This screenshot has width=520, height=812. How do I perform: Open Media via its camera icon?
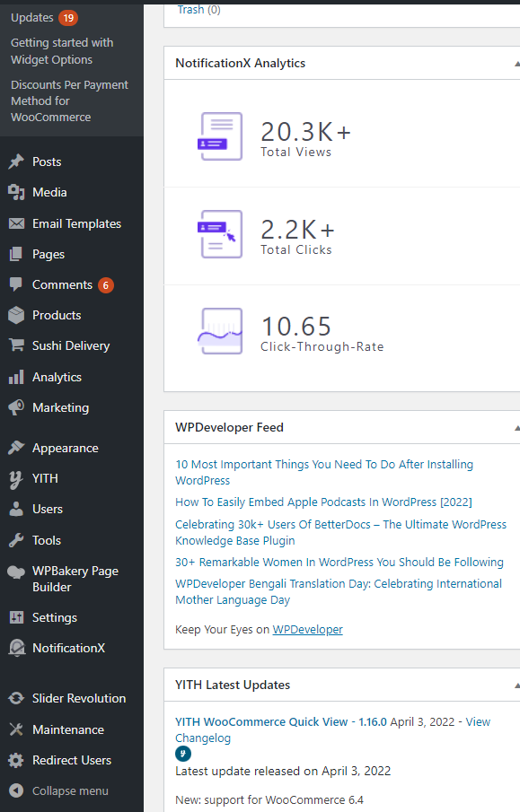tap(16, 192)
